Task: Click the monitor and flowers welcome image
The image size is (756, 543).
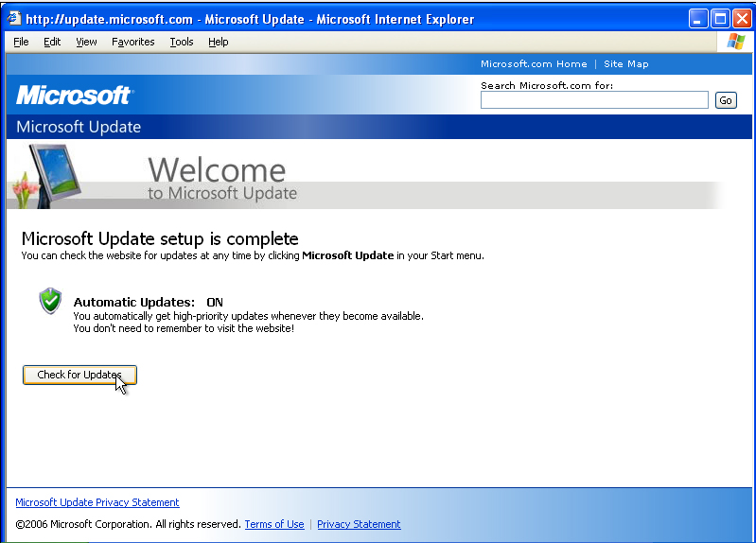Action: [45, 177]
